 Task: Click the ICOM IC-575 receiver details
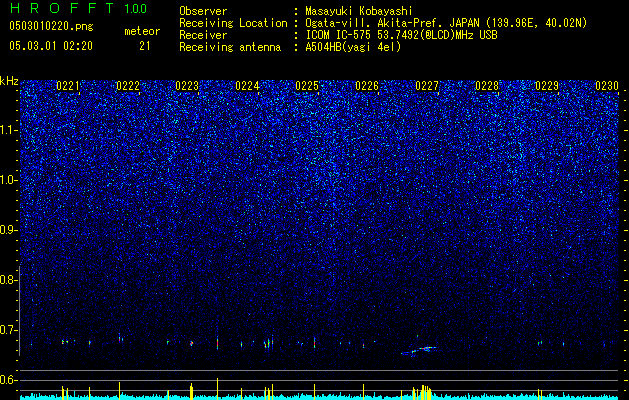click(401, 35)
